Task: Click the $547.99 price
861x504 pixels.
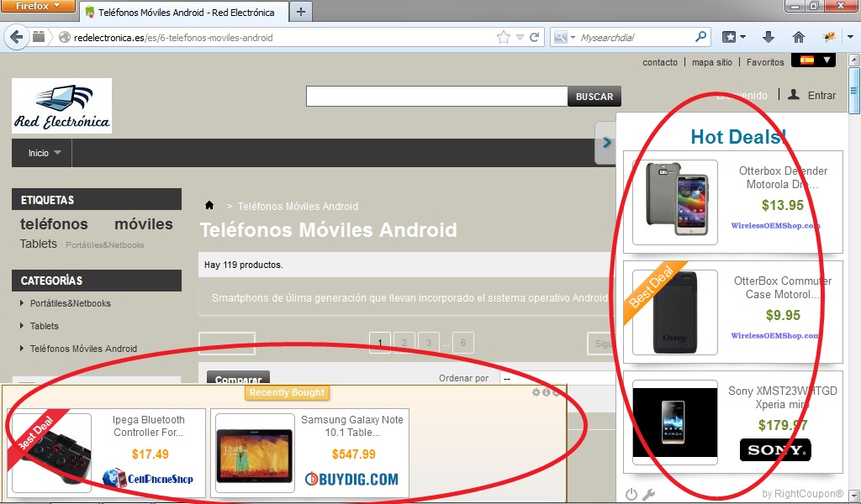Action: (x=354, y=454)
